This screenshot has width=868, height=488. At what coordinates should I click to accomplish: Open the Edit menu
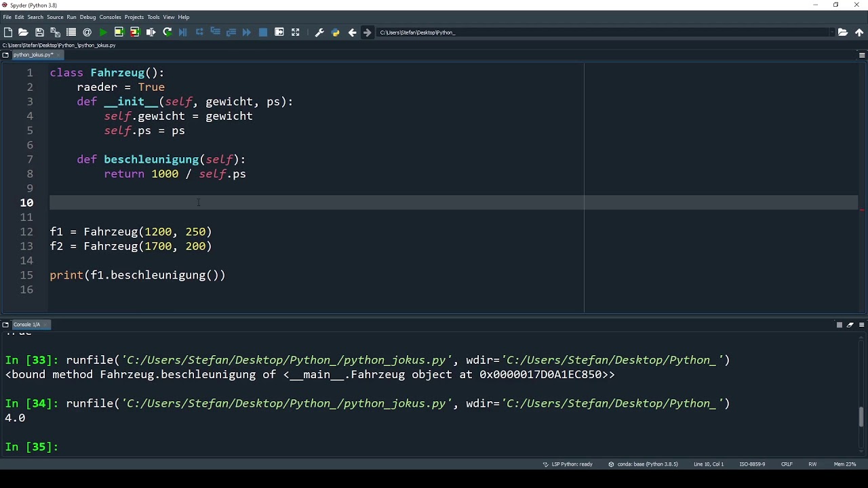pyautogui.click(x=20, y=17)
